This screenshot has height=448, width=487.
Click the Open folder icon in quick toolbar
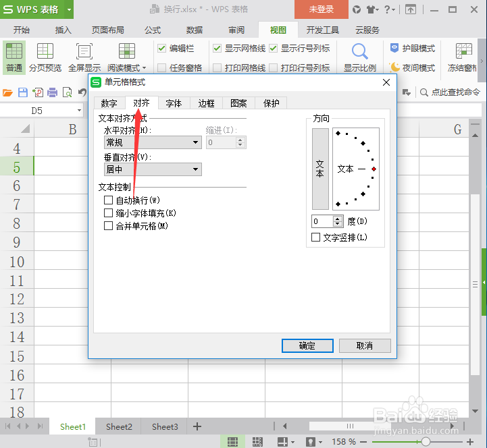tap(7, 92)
